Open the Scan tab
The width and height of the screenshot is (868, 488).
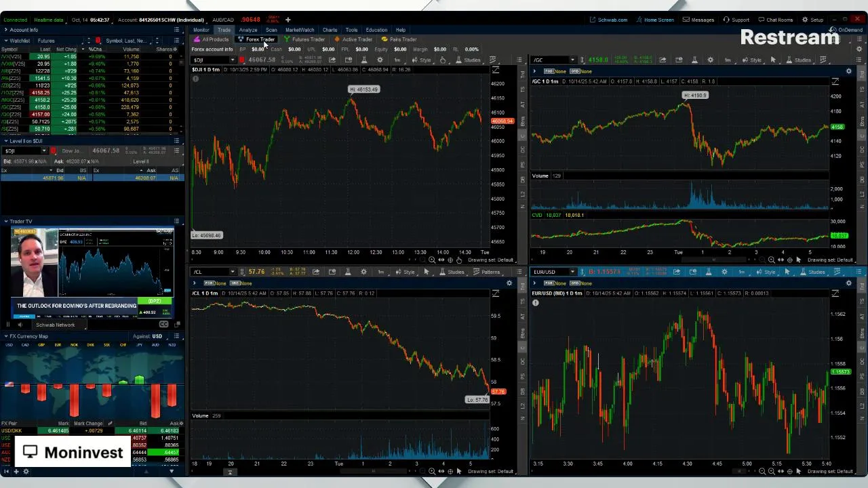[x=271, y=30]
